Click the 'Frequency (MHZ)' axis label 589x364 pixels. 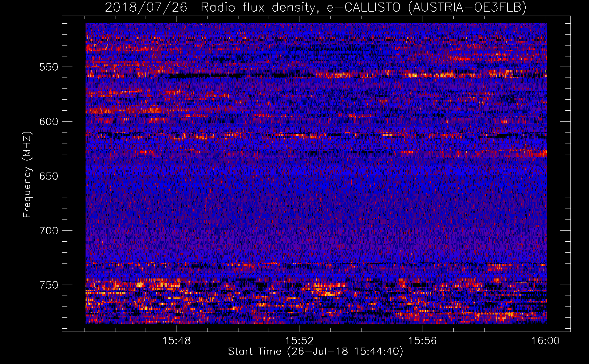coord(27,174)
